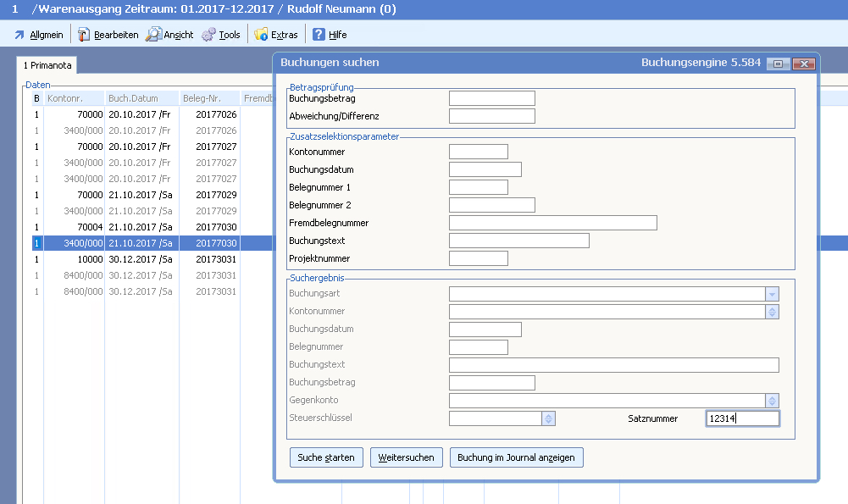
Task: Close the Buchungen suchen dialog
Action: pos(803,64)
